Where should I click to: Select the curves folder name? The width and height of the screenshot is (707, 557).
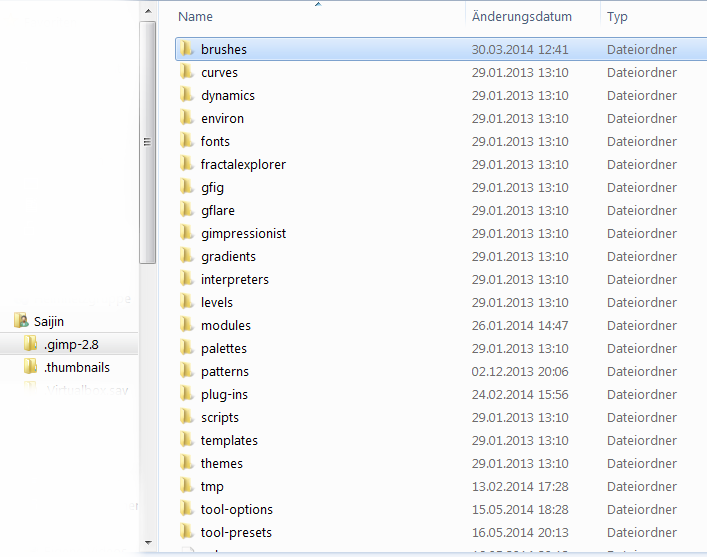click(x=219, y=73)
